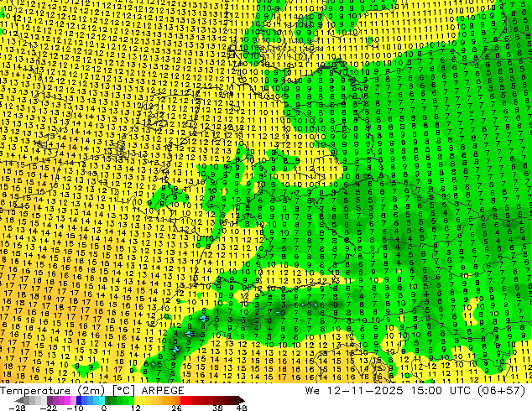Click the yellow-orange section of the legend
This screenshot has height=411, width=532.
click(x=157, y=400)
